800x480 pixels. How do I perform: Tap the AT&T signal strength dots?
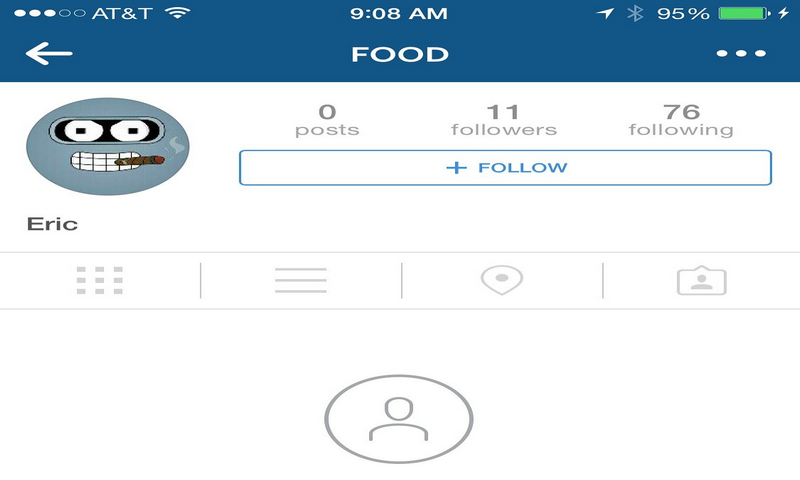click(49, 13)
